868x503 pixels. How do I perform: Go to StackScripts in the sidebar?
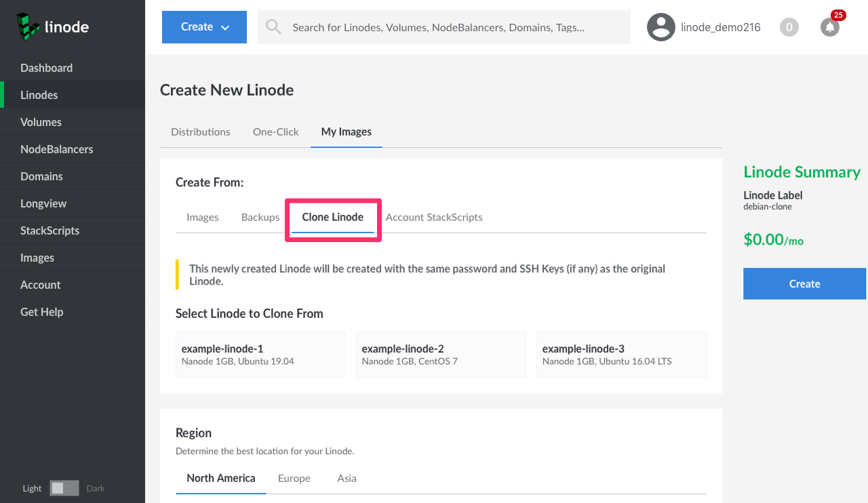pos(50,230)
